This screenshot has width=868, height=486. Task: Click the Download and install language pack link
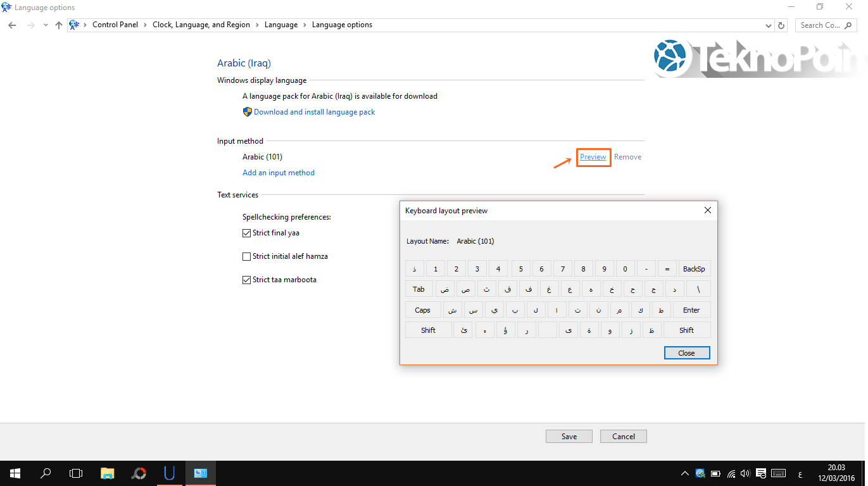(314, 111)
